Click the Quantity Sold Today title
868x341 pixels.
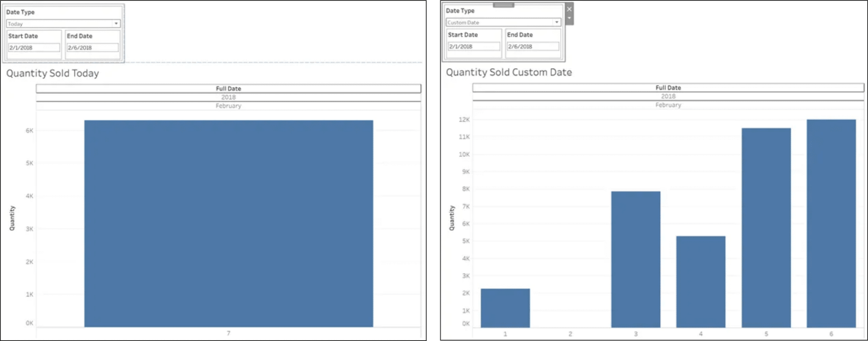[x=52, y=73]
